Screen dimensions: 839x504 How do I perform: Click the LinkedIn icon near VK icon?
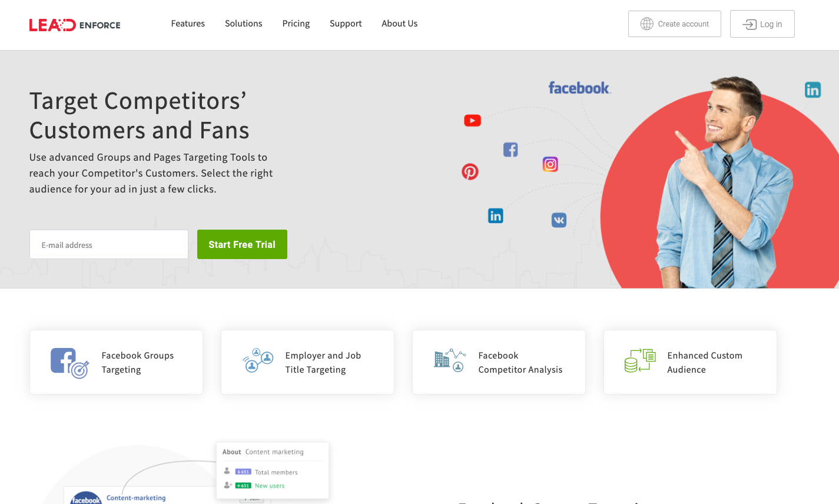496,216
